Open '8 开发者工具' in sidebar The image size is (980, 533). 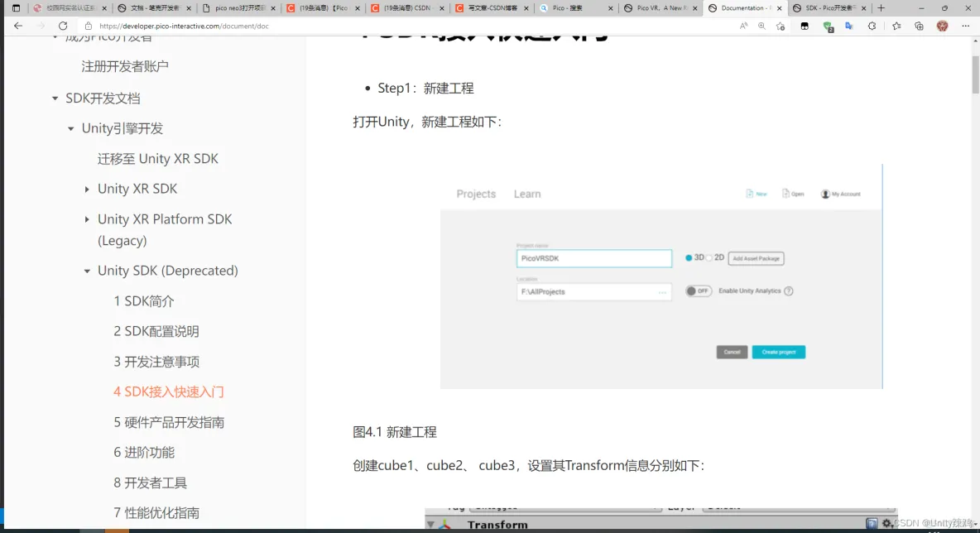tap(150, 483)
